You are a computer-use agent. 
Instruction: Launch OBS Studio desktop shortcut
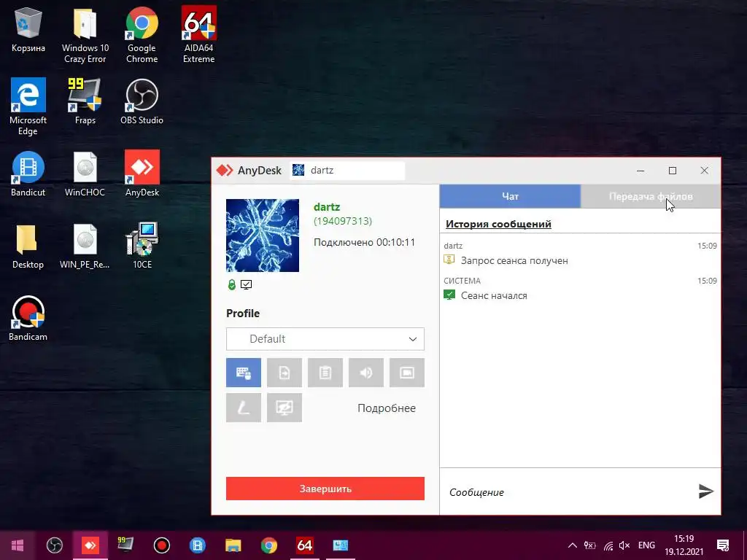click(142, 101)
